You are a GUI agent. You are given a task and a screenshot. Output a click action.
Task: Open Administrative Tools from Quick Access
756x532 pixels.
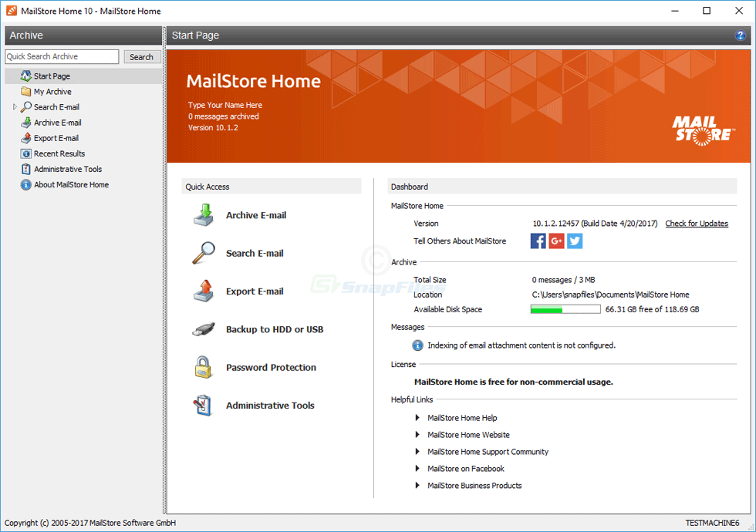(268, 405)
